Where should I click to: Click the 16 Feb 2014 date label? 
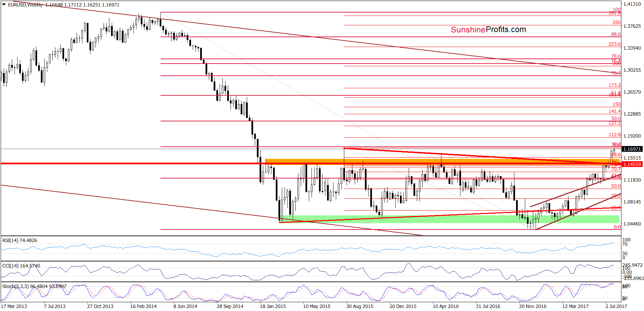(143, 306)
